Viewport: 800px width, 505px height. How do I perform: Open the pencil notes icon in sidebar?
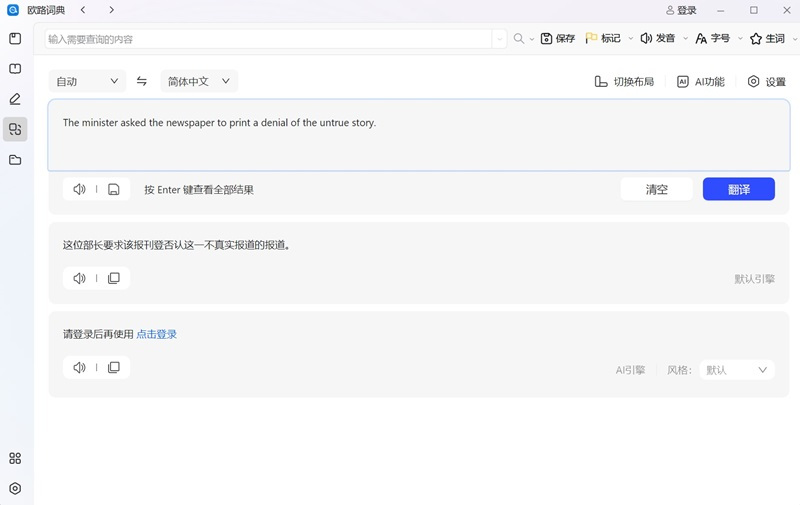point(15,99)
